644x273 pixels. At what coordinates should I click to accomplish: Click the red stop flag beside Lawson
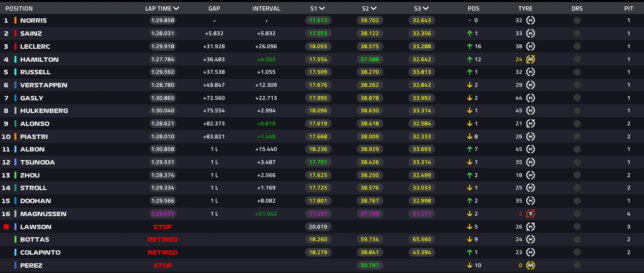click(6, 227)
